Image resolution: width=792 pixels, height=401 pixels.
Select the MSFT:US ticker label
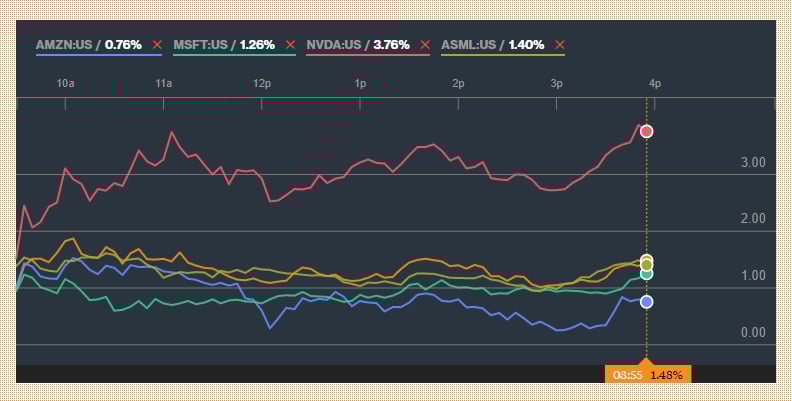click(201, 45)
